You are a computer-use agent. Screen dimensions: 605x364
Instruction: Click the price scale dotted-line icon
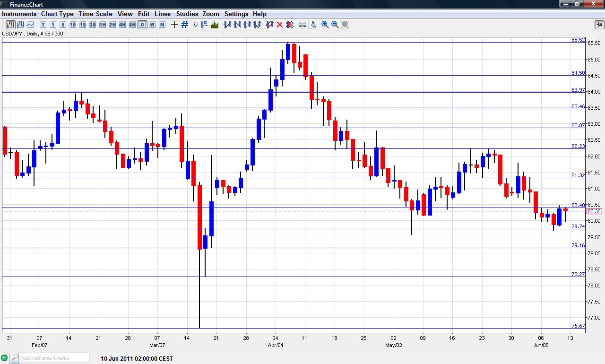pyautogui.click(x=205, y=25)
